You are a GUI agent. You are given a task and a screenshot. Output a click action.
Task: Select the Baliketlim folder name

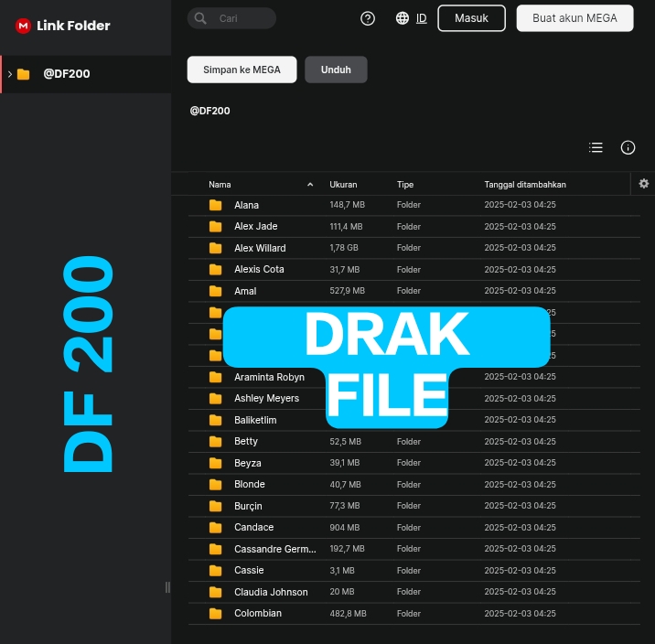(255, 420)
